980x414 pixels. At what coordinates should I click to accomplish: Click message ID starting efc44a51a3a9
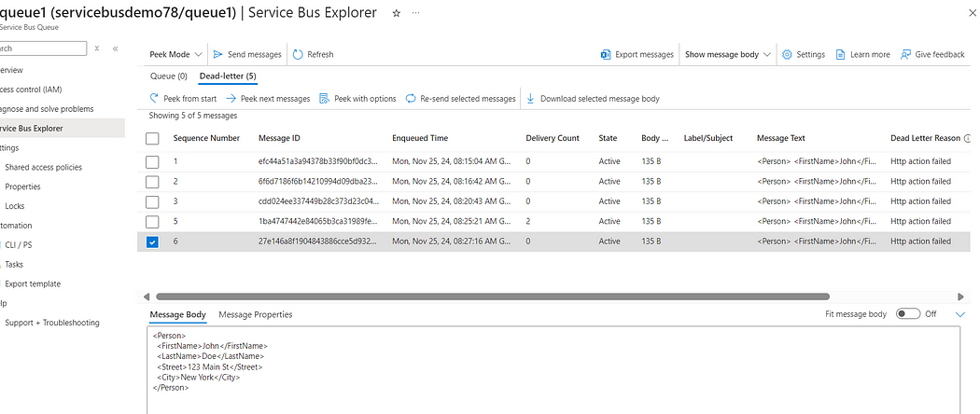coord(318,161)
